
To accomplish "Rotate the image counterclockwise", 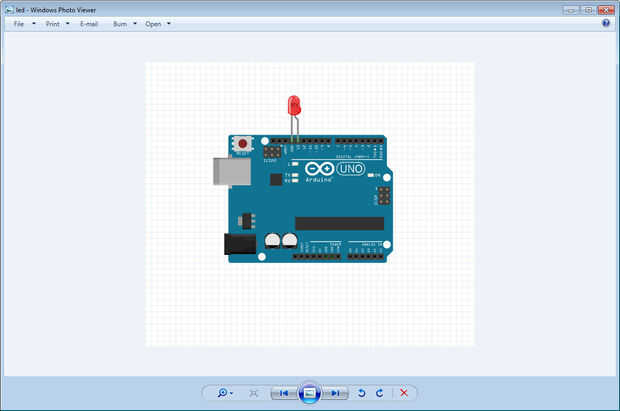I will pyautogui.click(x=361, y=393).
